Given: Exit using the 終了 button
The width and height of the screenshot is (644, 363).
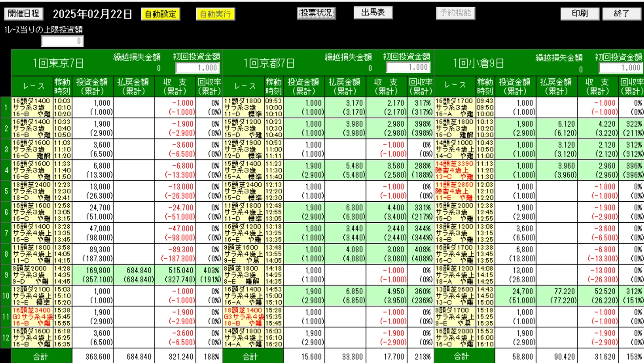Looking at the screenshot, I should coord(621,14).
